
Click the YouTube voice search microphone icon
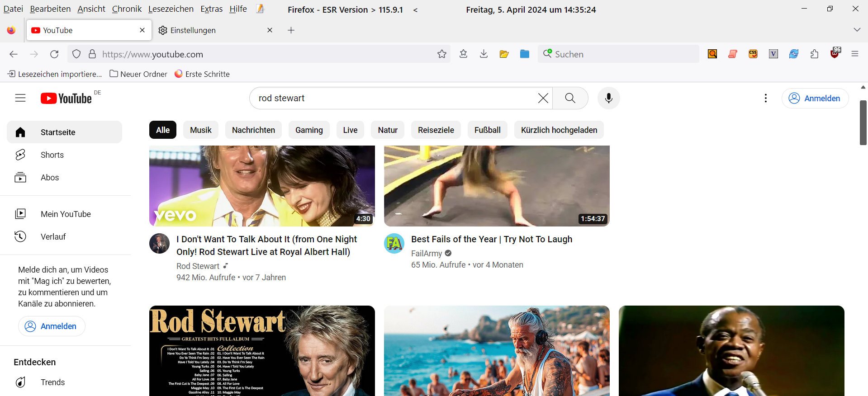[x=608, y=98]
